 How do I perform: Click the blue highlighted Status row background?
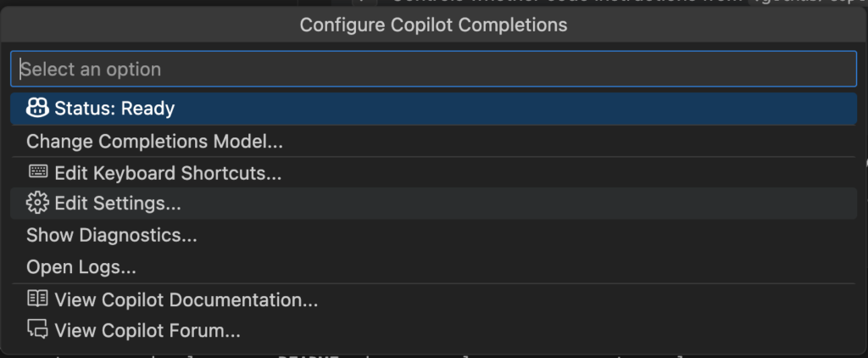[433, 109]
